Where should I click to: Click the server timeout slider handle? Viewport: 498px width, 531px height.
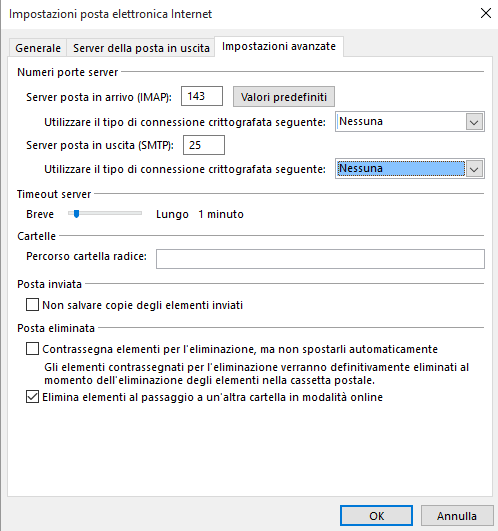(77, 214)
